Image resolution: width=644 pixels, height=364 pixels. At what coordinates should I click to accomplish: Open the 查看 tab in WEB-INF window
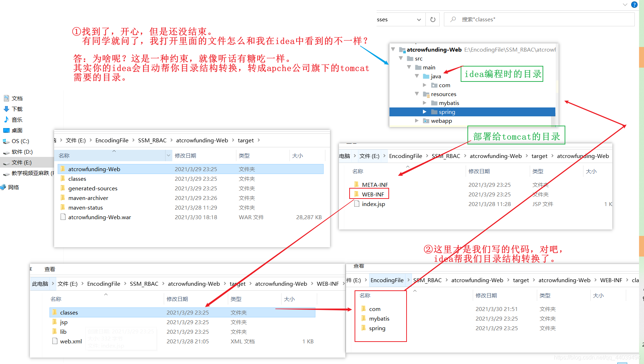[49, 269]
